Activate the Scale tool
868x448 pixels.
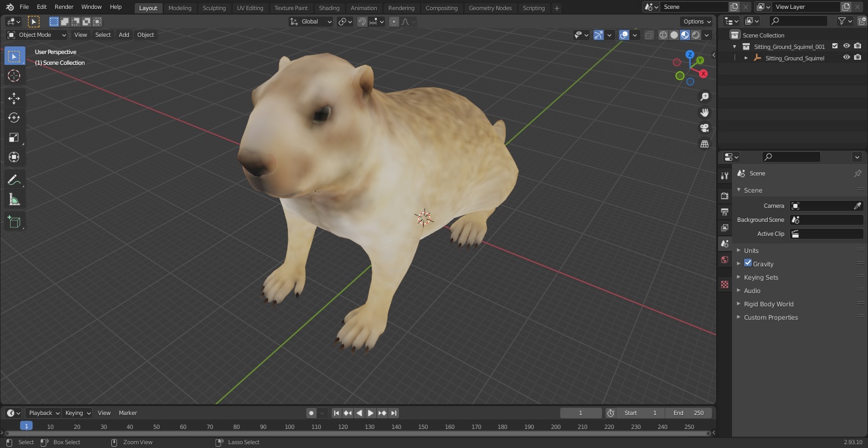tap(14, 137)
